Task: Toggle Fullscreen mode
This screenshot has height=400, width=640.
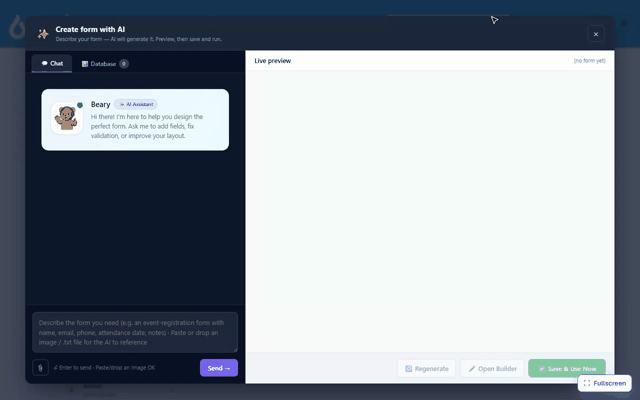Action: point(604,383)
